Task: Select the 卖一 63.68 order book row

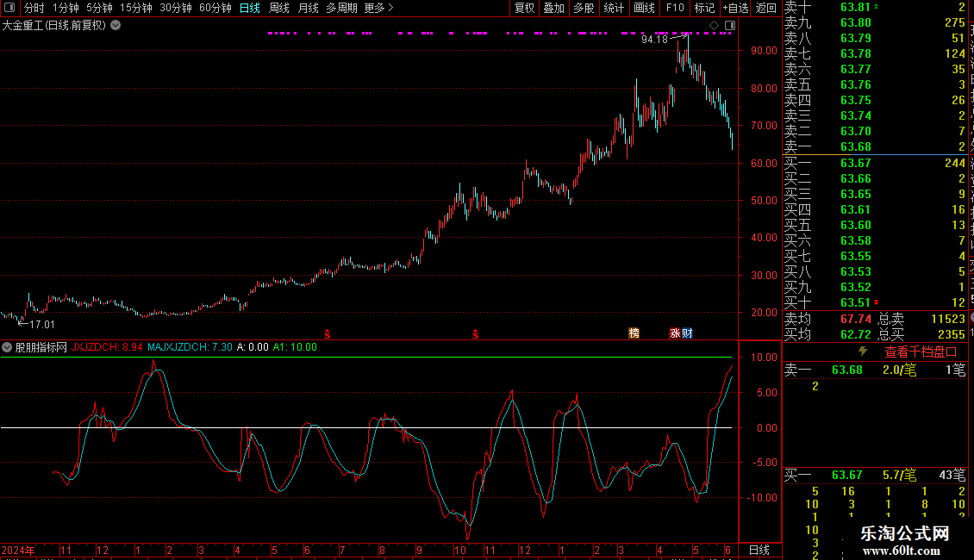Action: click(x=875, y=146)
